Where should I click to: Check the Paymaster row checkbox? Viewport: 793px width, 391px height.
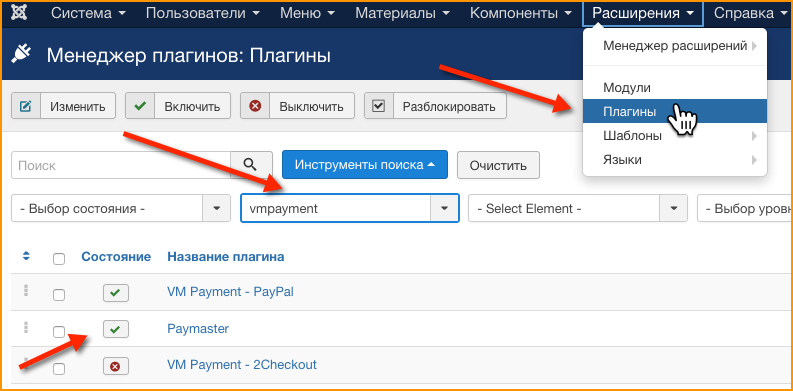click(59, 332)
